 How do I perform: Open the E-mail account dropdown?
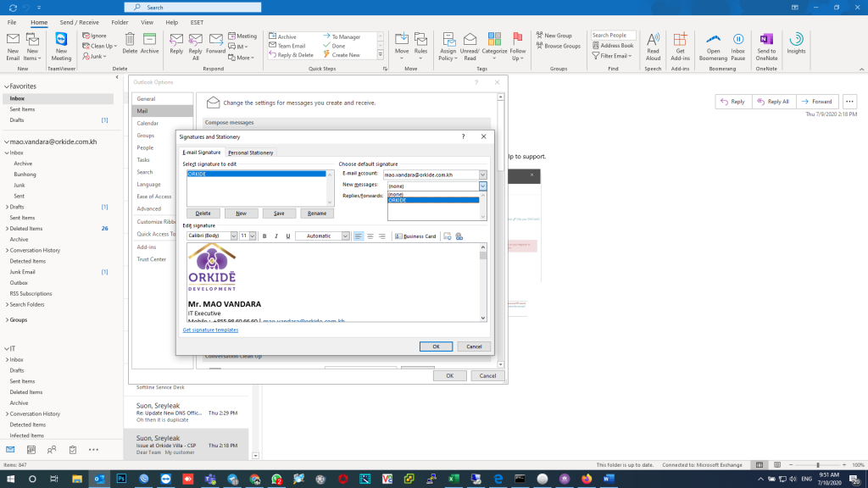click(482, 175)
